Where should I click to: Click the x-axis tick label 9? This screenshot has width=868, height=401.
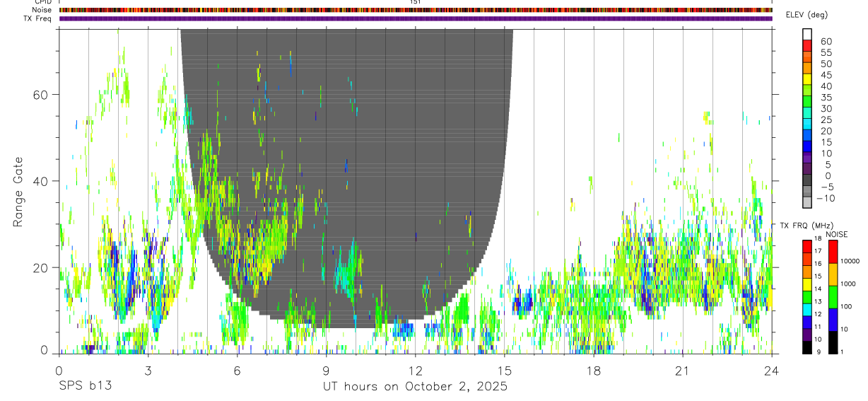click(327, 370)
